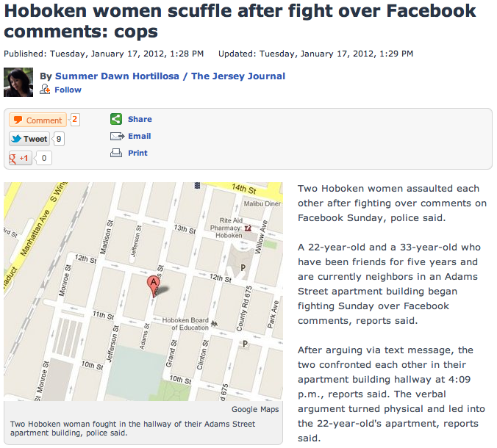
Task: Click the article headline about Hoboken women
Action: click(x=240, y=21)
